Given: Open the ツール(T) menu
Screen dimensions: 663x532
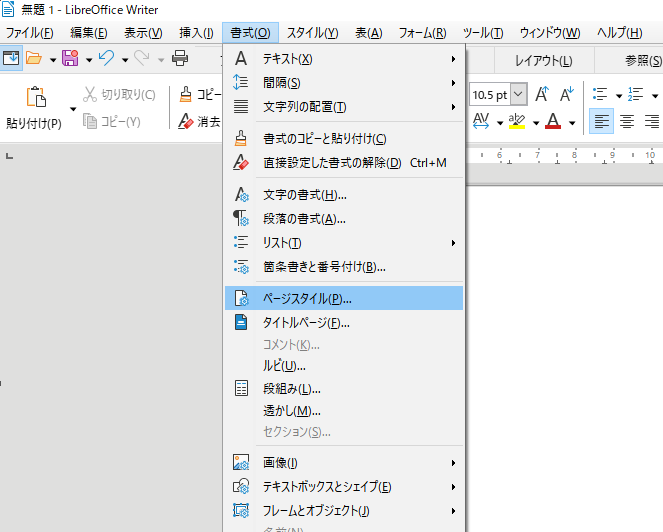Looking at the screenshot, I should pyautogui.click(x=483, y=33).
